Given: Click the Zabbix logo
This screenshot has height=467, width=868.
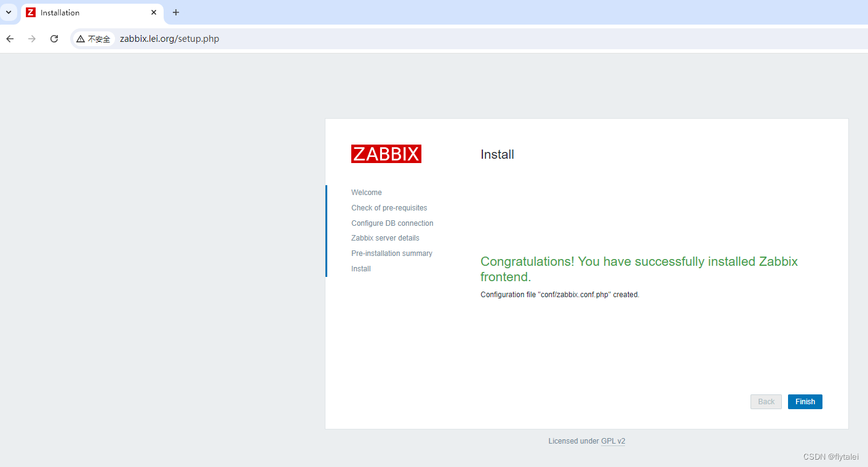Looking at the screenshot, I should (x=386, y=154).
